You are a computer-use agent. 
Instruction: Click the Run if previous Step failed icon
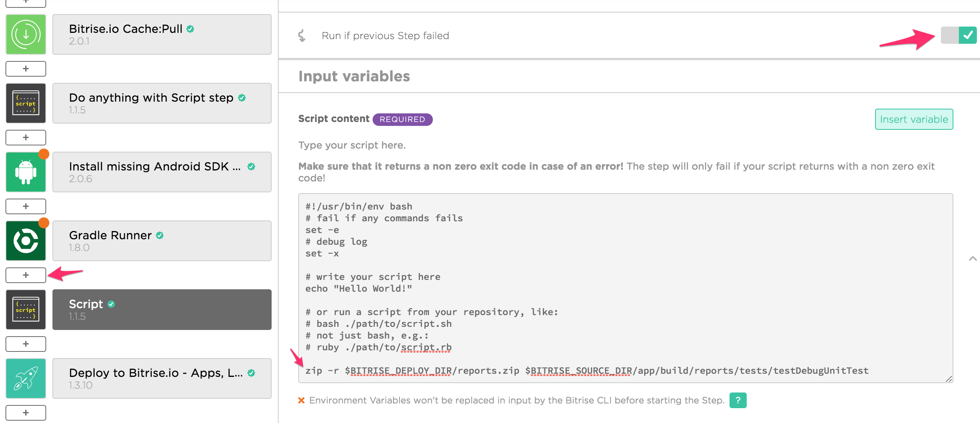(x=302, y=36)
